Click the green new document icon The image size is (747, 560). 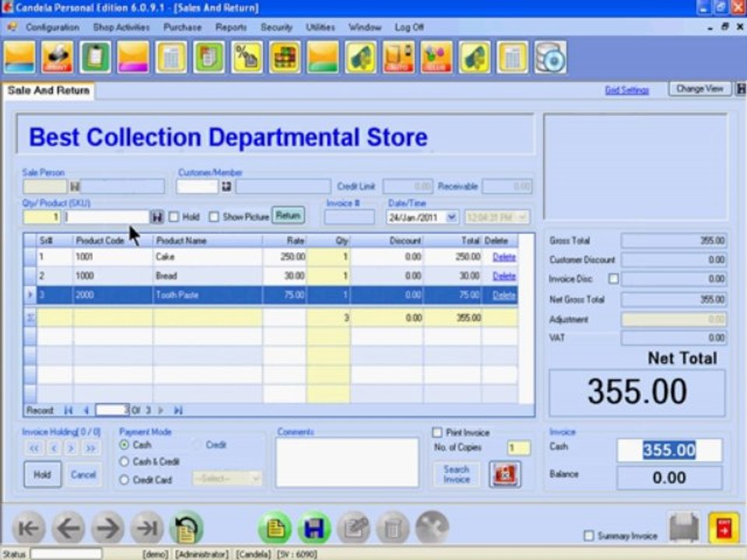coord(275,527)
